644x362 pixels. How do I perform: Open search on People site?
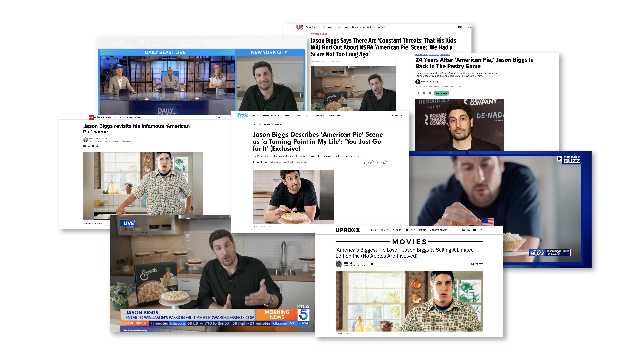(x=386, y=115)
